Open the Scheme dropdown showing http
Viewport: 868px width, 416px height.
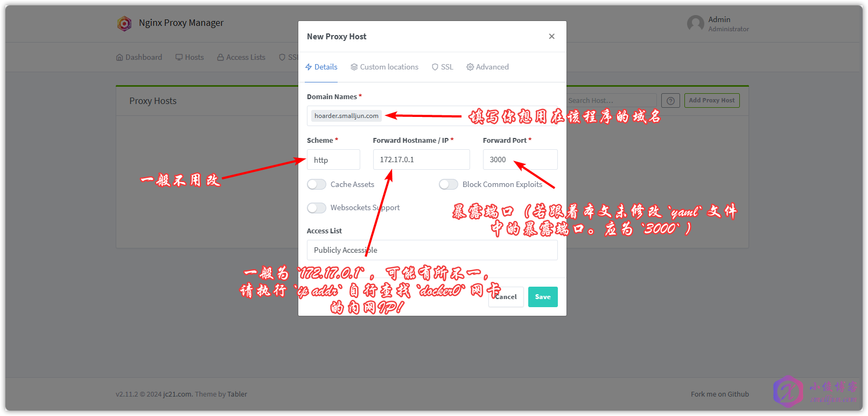tap(333, 160)
